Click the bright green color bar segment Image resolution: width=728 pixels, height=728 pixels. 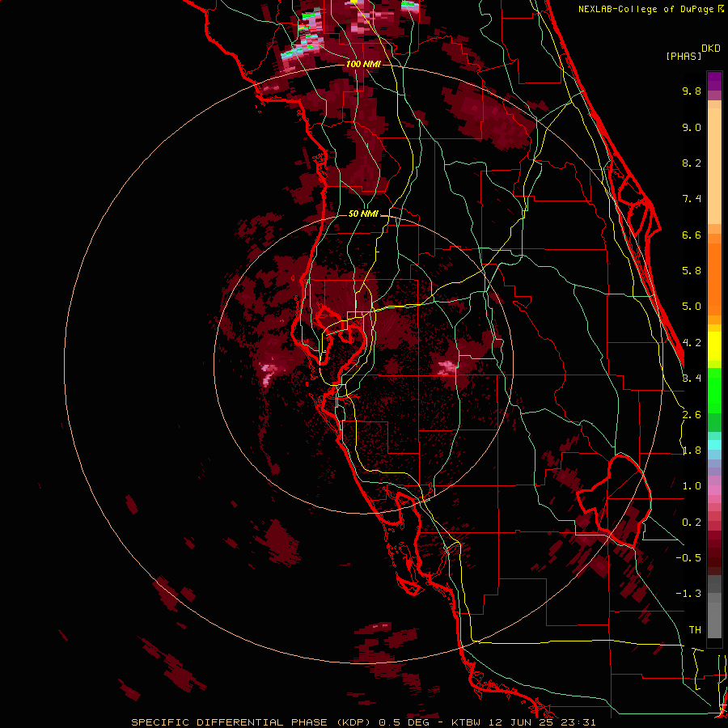pos(714,391)
